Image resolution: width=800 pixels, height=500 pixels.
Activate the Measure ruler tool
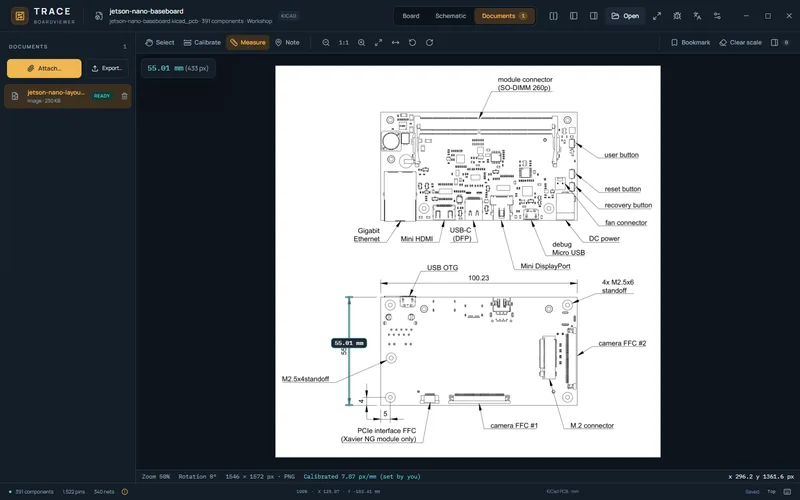point(248,42)
